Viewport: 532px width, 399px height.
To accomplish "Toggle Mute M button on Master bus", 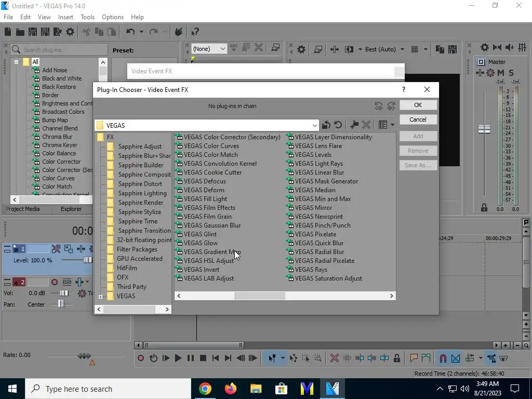I will [x=501, y=73].
